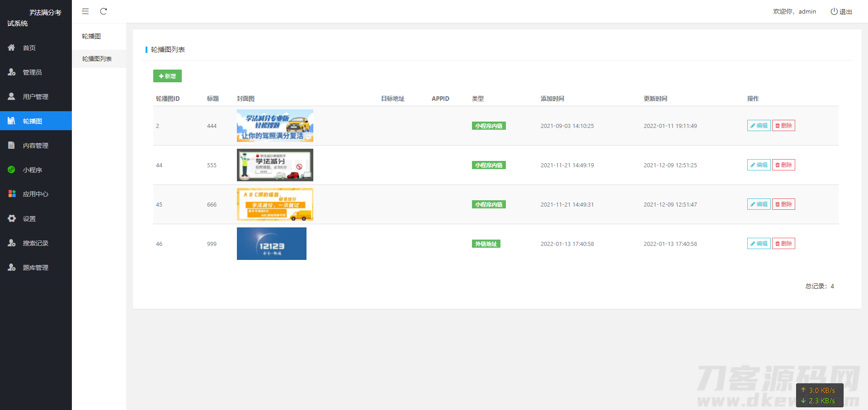Image resolution: width=868 pixels, height=410 pixels.
Task: Click the sidebar collapse hamburger icon
Action: pos(85,11)
